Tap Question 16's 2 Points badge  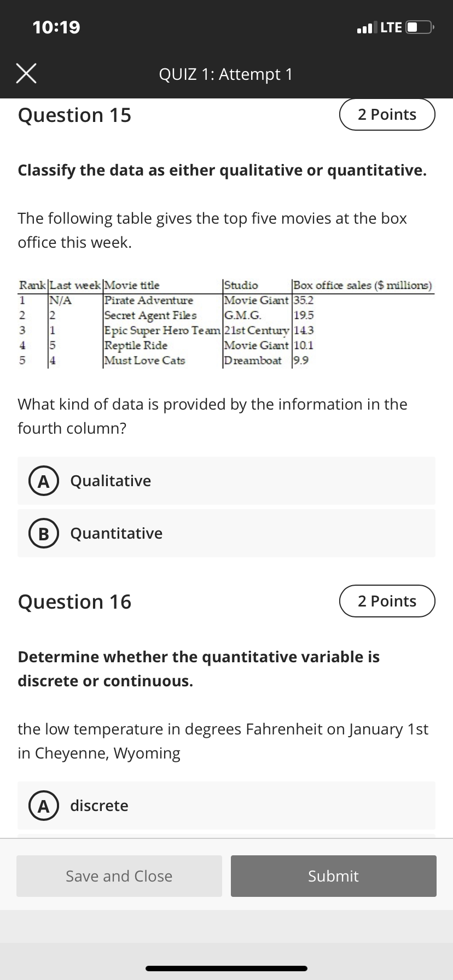coord(387,601)
